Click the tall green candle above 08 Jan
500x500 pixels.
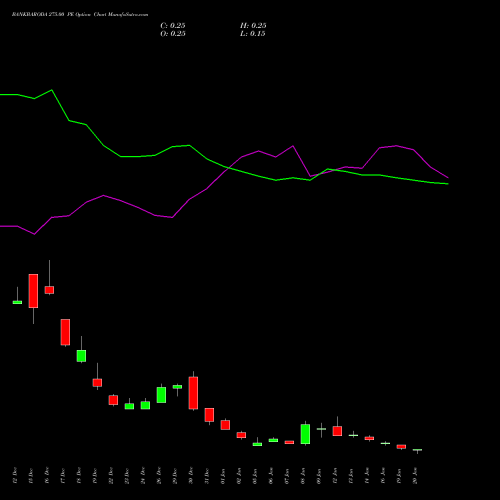[x=305, y=434]
